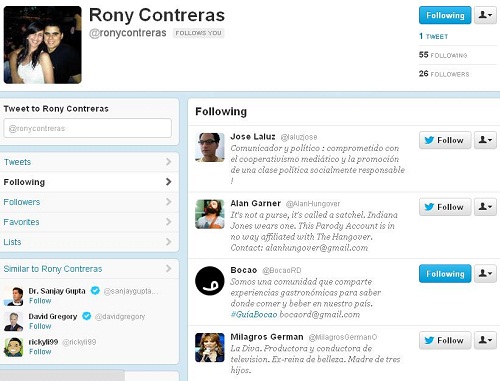Follow Jose Laluz
Viewport: 500px width, 381px height.
point(445,140)
